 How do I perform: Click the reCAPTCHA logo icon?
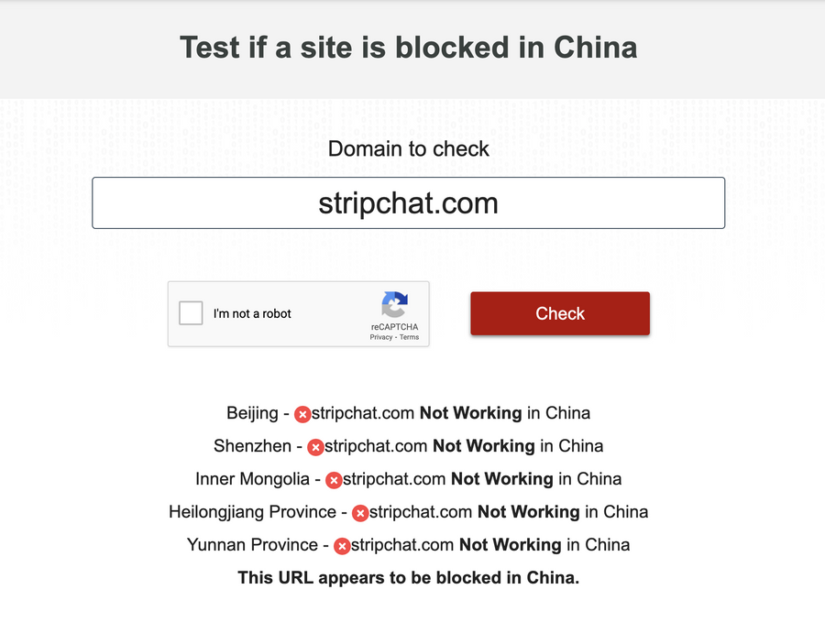tap(394, 304)
